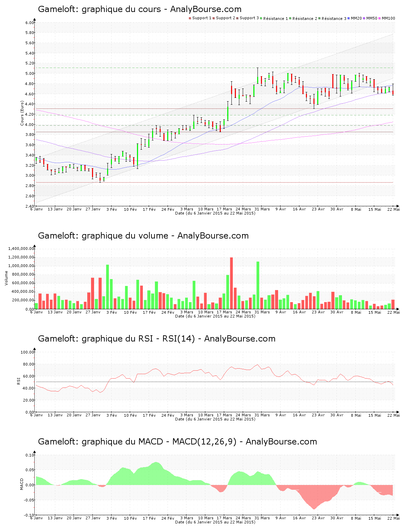Image resolution: width=412 pixels, height=532 pixels.
Task: Select the Résistance 1 legend entry
Action: [274, 19]
